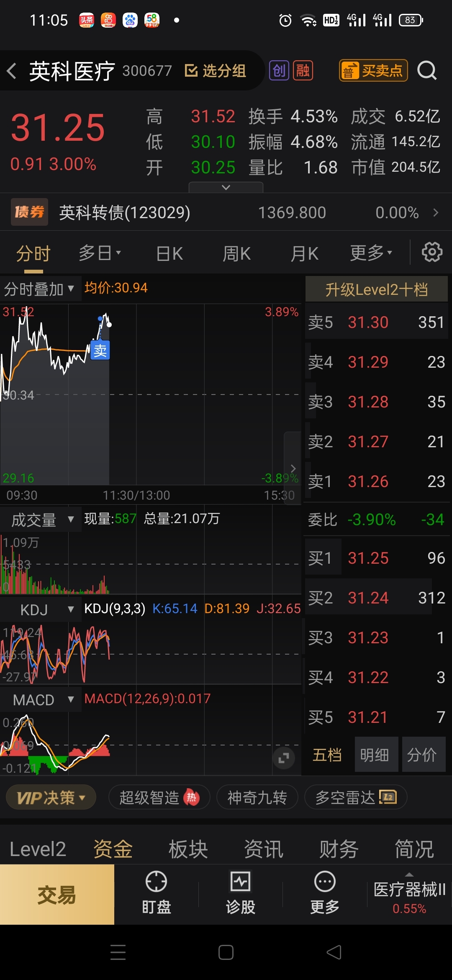Tap the 交易 trade button
The image size is (452, 980).
57,895
